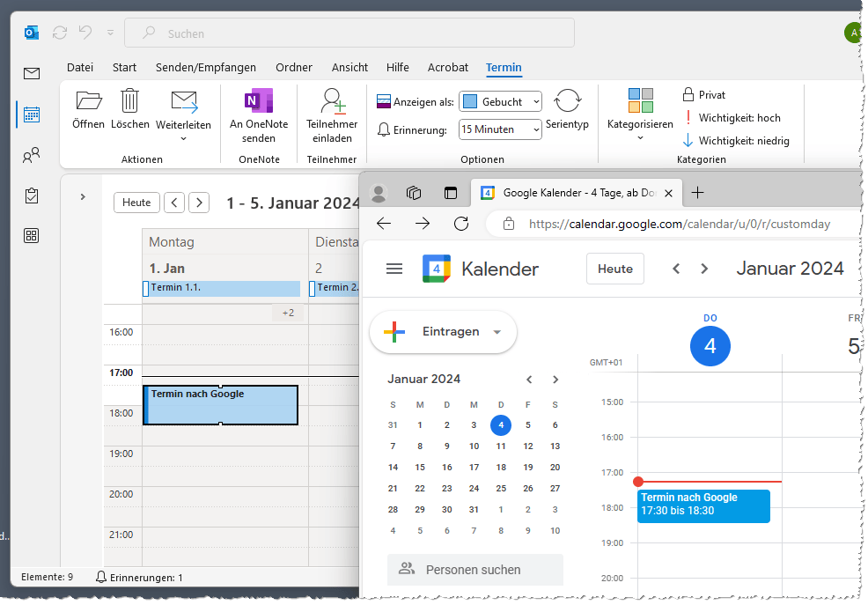Click the browser profile icon
Screen dimensions: 868x605
click(379, 193)
